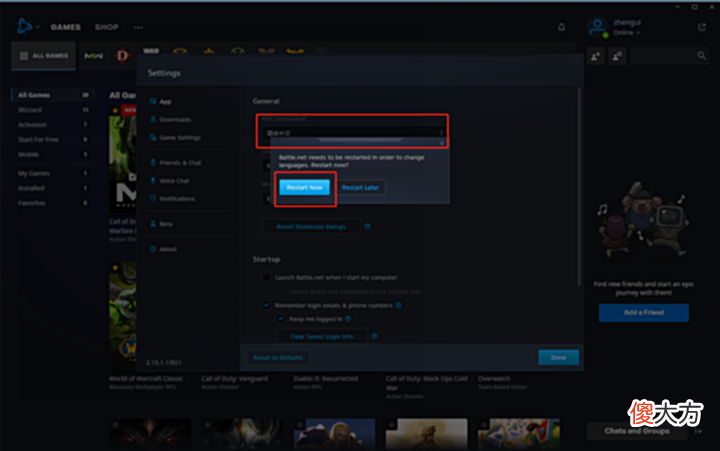
Task: Collapse the Chats and Groups arrow icon
Action: pos(698,431)
